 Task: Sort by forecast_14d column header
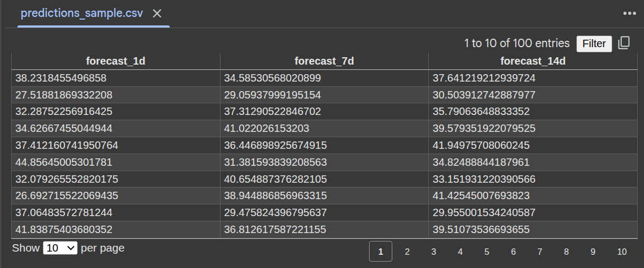click(x=532, y=61)
